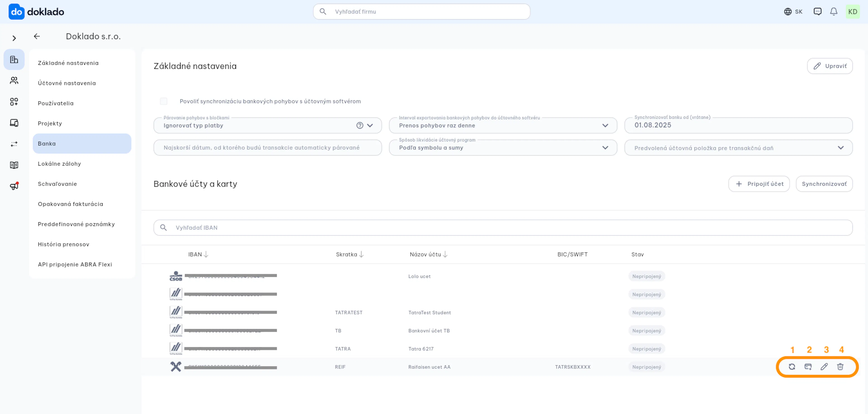Click Nepripojený status in TatraTest Student row
This screenshot has width=868, height=414.
click(646, 313)
